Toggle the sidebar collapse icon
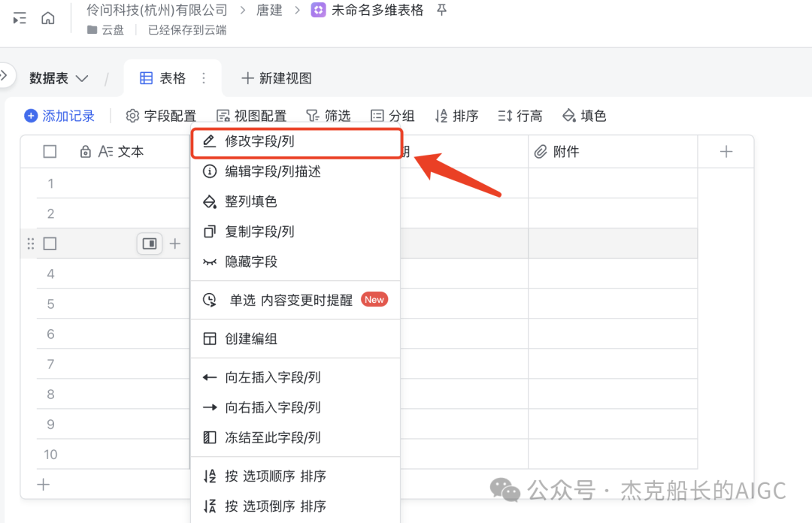The image size is (812, 523). click(x=20, y=19)
